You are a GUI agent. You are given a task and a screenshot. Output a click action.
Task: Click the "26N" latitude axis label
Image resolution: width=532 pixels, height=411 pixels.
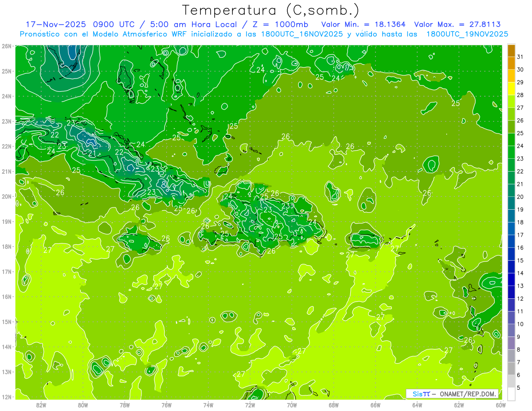(x=7, y=46)
